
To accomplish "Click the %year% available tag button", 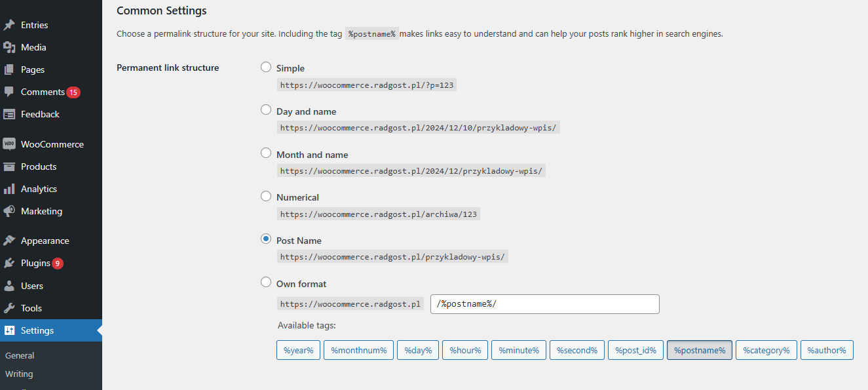I will tap(298, 351).
